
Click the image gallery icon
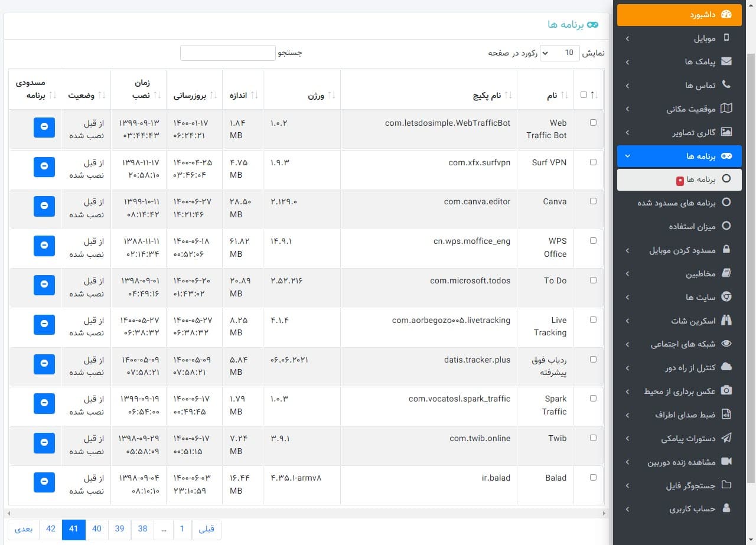(726, 132)
